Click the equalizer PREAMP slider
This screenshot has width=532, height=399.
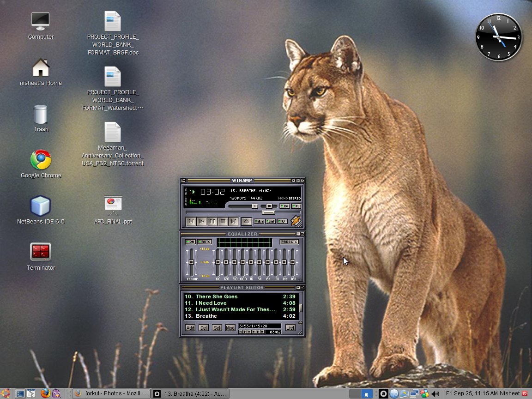tap(191, 262)
